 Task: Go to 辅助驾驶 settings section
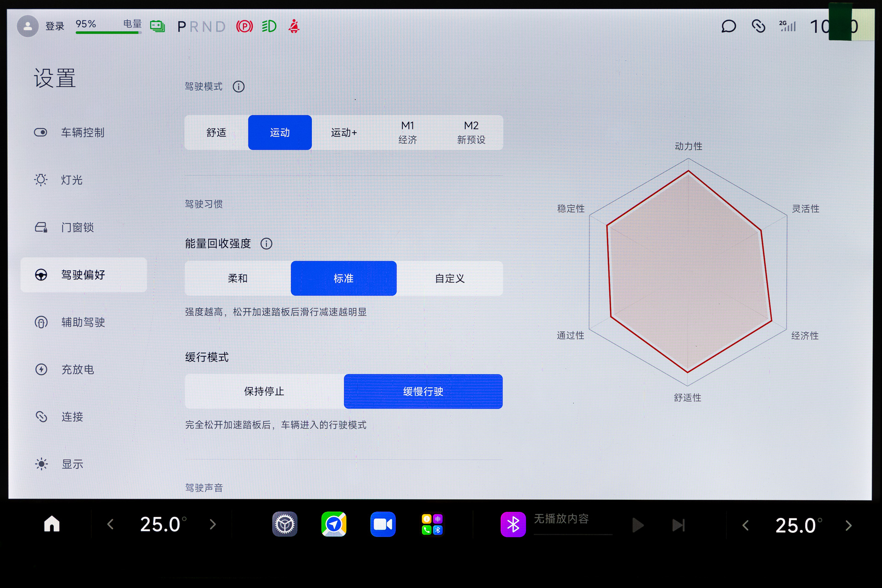83,322
